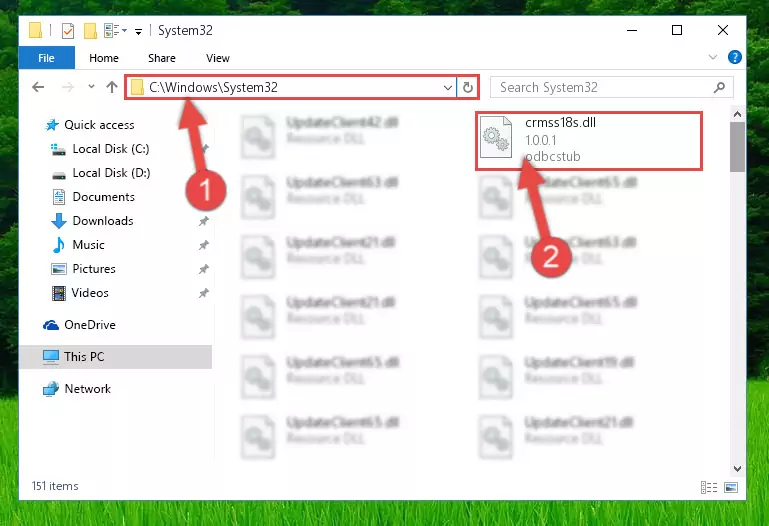Image resolution: width=769 pixels, height=526 pixels.
Task: Switch to large icons view in status bar
Action: (731, 487)
